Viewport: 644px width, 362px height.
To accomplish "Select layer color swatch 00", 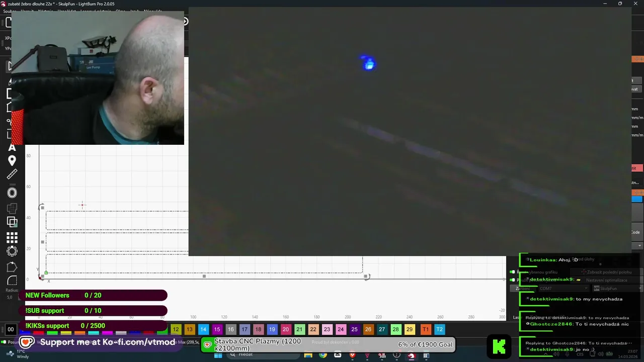I will point(11,329).
